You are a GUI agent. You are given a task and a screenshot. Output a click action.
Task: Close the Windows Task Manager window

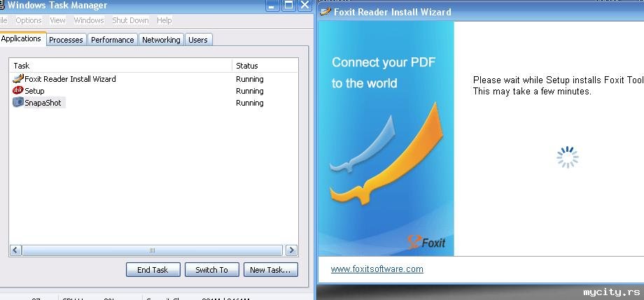[x=304, y=6]
